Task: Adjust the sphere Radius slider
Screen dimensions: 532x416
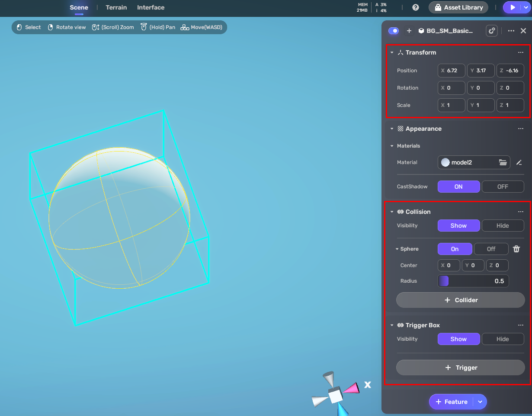Action: coord(473,281)
